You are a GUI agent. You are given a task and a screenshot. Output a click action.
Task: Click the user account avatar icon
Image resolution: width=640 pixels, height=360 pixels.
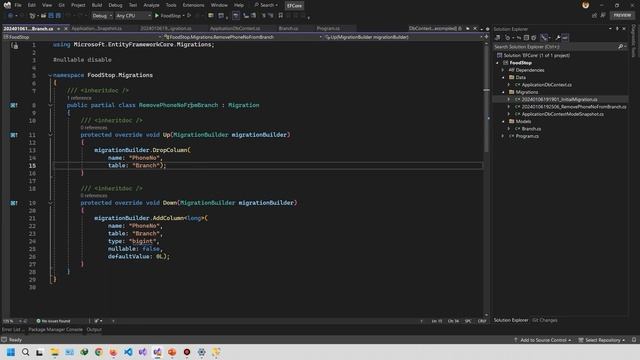click(x=586, y=5)
